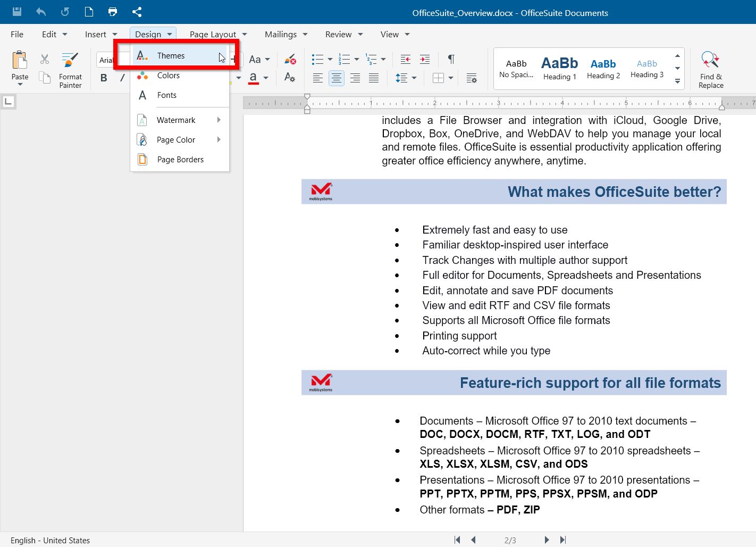The image size is (756, 547).
Task: Open numbering dropdown arrow
Action: tap(356, 59)
